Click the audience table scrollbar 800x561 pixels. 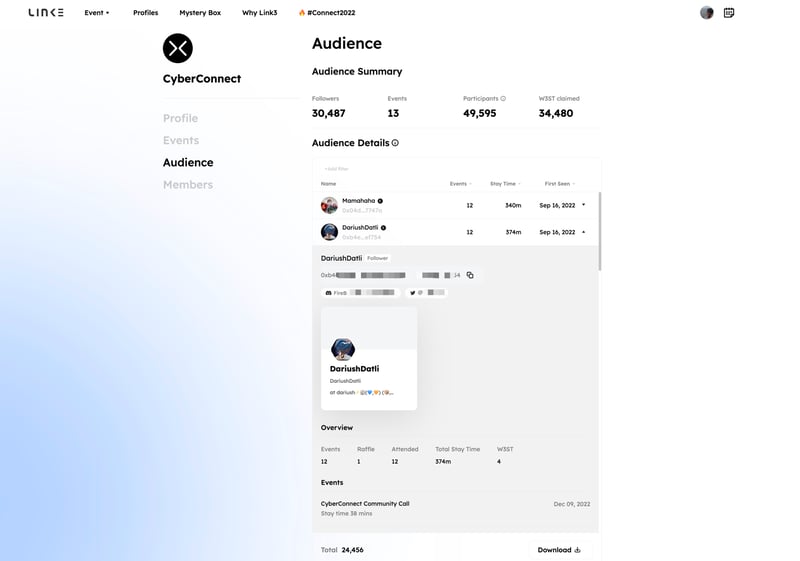(x=600, y=231)
